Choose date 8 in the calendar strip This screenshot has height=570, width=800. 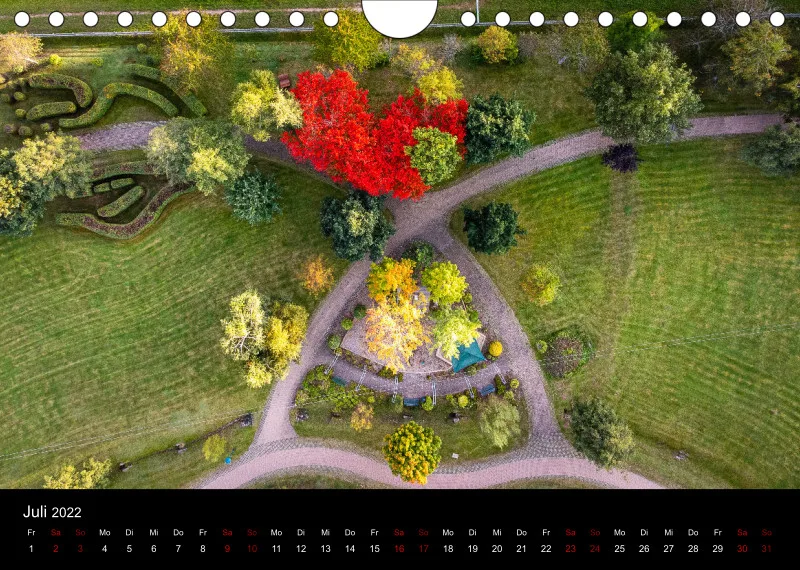(203, 549)
